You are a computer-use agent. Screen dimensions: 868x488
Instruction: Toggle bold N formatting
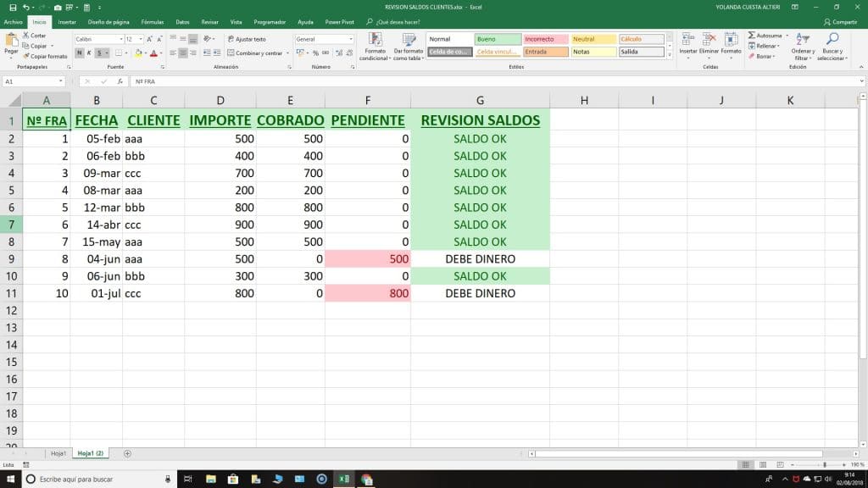(x=80, y=53)
